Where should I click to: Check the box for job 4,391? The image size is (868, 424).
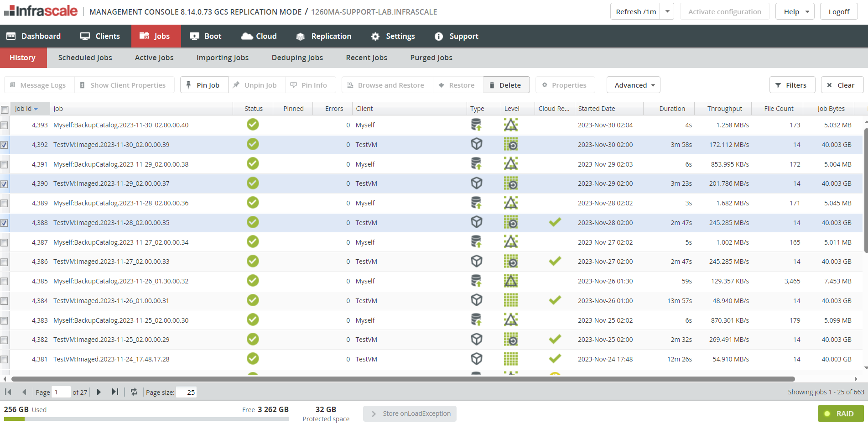point(4,164)
